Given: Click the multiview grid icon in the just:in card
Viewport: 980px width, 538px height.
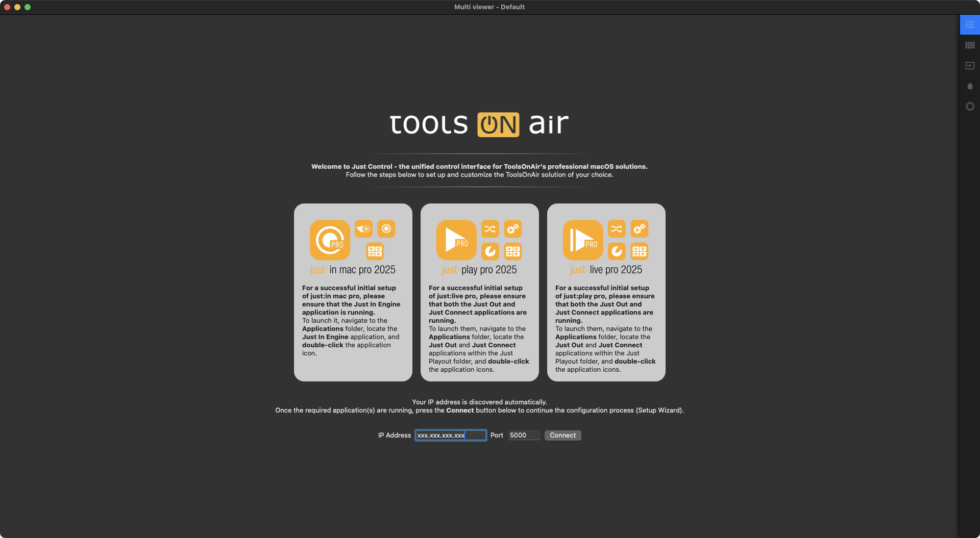Looking at the screenshot, I should [x=375, y=251].
